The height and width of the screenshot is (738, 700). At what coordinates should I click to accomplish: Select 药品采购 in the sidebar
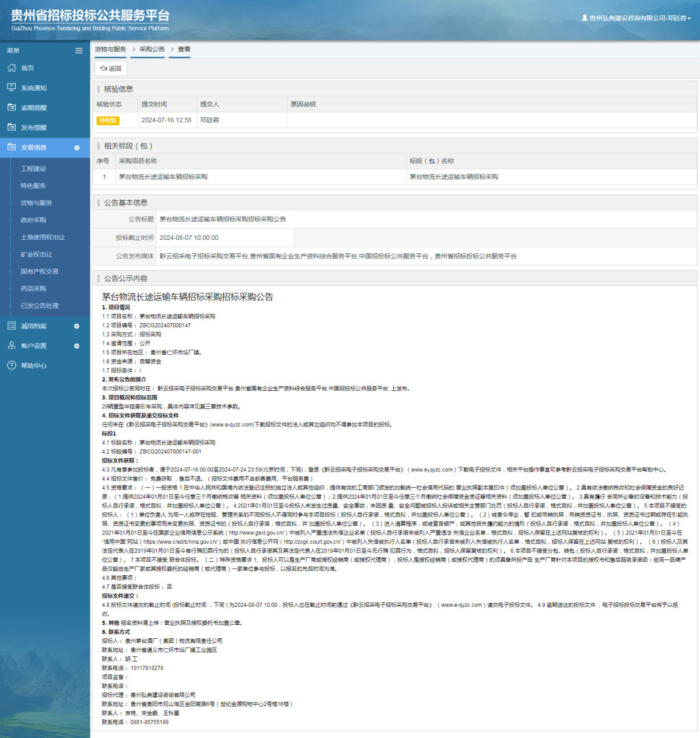pyautogui.click(x=33, y=289)
